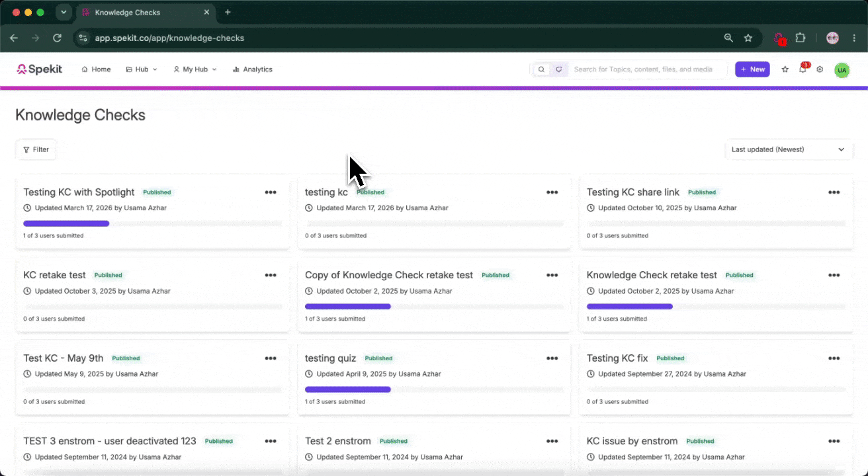Screen dimensions: 868x476
Task: Click the Test 2 enstrom card title
Action: [338, 441]
